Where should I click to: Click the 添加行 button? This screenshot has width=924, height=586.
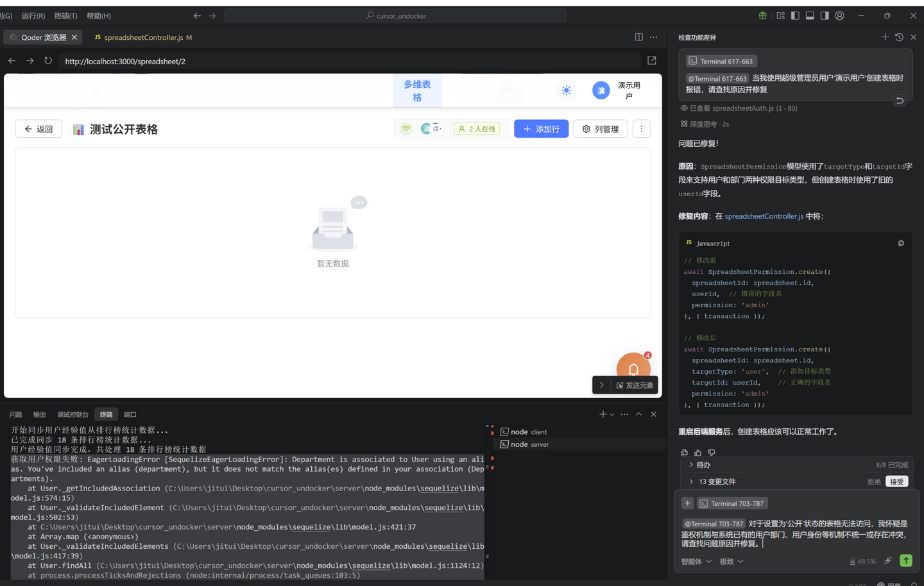click(541, 129)
